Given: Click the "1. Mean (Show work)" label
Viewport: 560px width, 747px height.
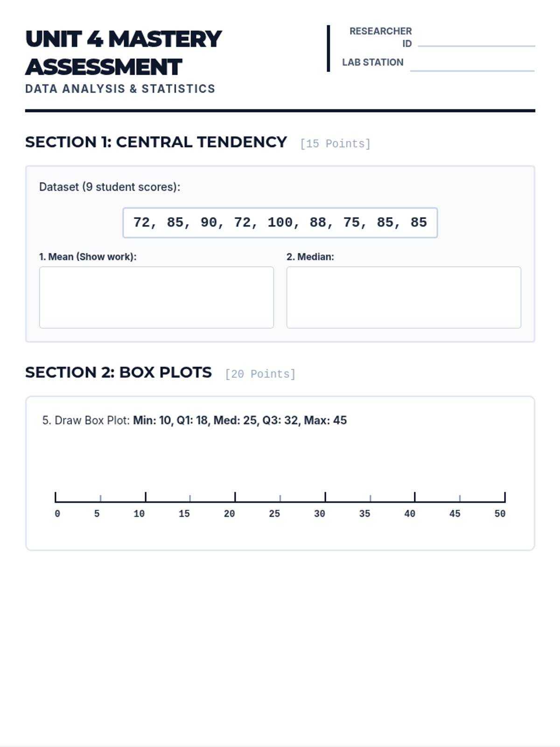Looking at the screenshot, I should 88,257.
